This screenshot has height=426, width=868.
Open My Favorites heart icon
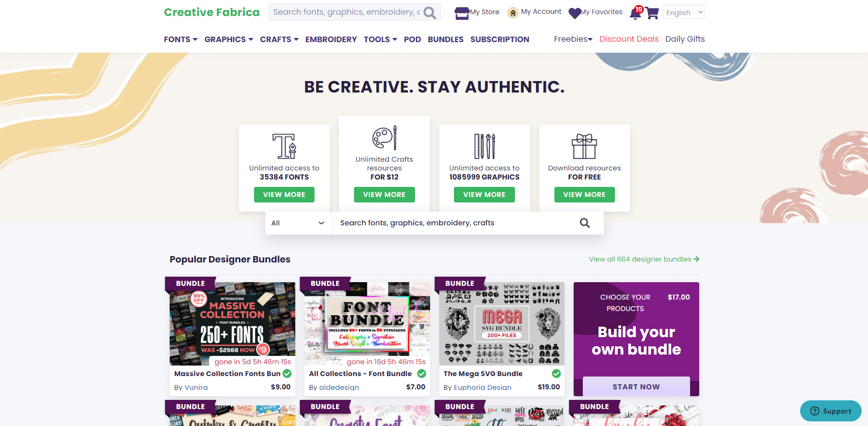(575, 13)
